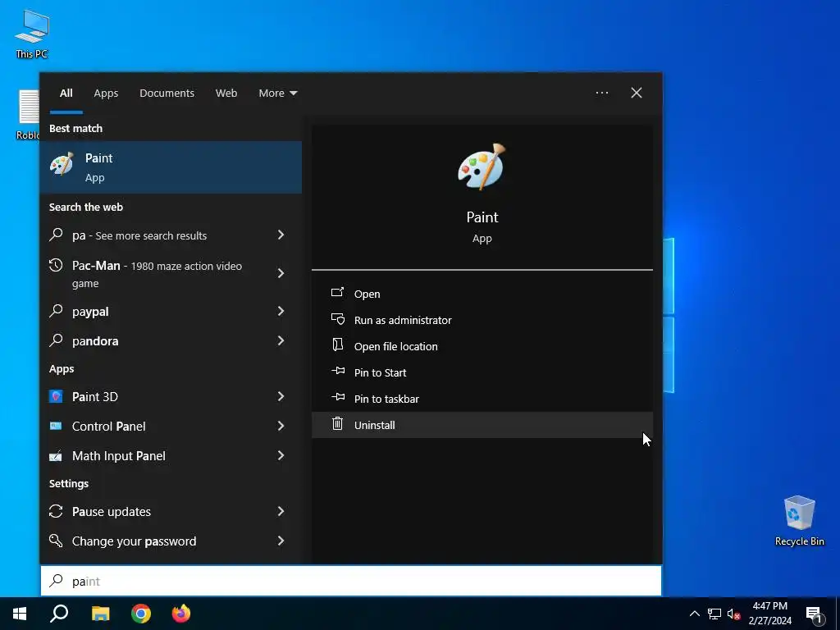Expand the Paint 3D result arrow

(x=281, y=396)
